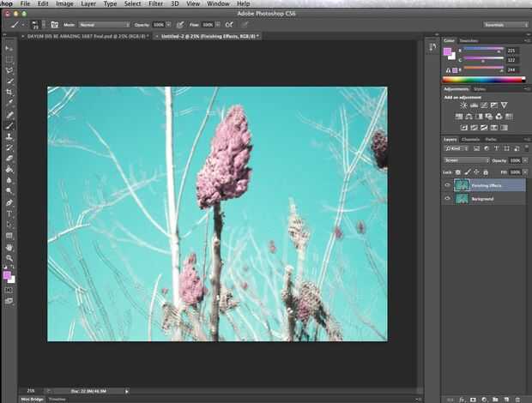The image size is (532, 403).
Task: Click the red R value field
Action: point(511,51)
